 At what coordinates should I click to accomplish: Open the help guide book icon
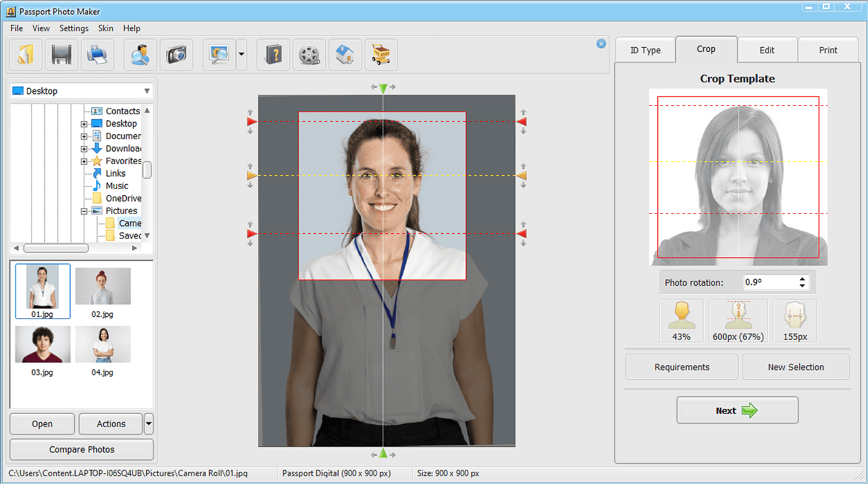[273, 54]
